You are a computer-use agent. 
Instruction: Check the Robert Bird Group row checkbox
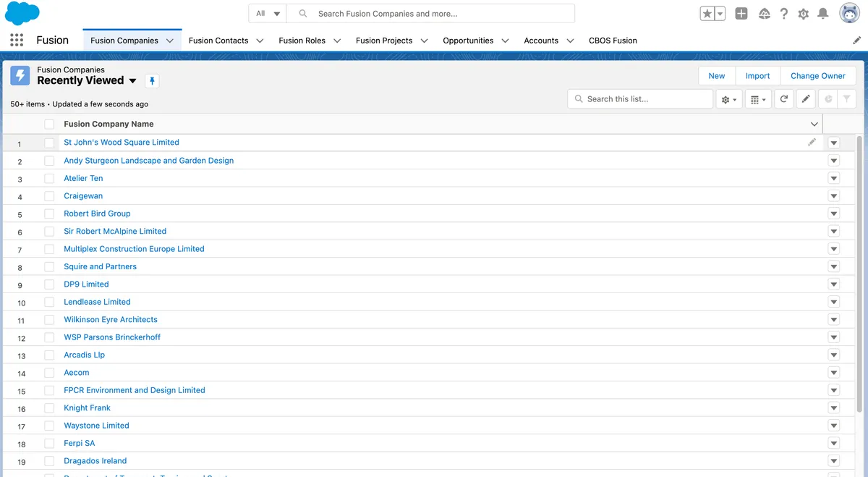pyautogui.click(x=49, y=214)
